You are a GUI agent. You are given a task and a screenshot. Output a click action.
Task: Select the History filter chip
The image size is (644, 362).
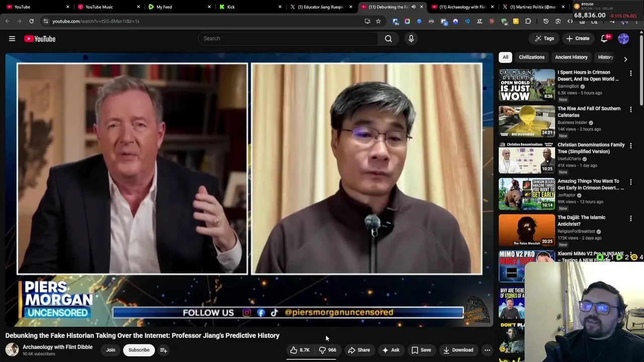[605, 57]
